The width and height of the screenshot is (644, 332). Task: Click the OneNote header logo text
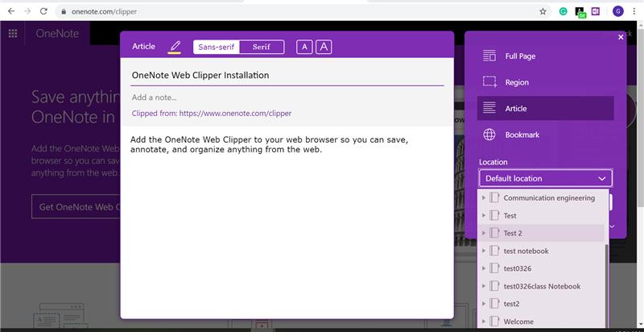pyautogui.click(x=57, y=34)
